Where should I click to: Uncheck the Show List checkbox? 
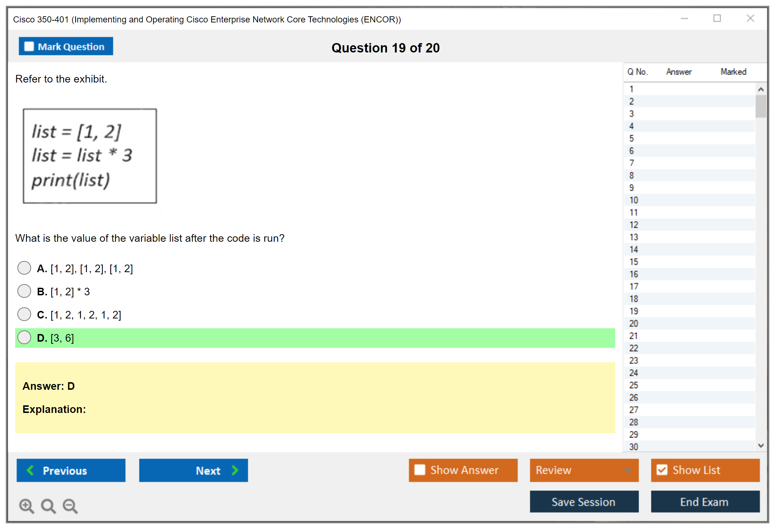tap(662, 470)
